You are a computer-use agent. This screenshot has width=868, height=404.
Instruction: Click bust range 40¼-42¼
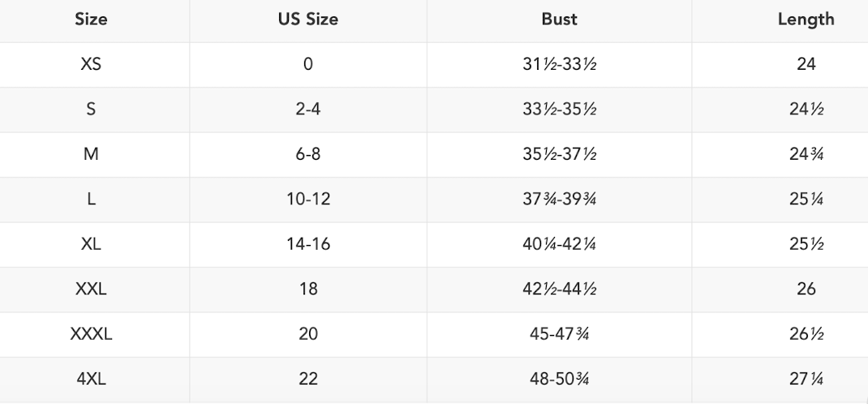tap(559, 244)
